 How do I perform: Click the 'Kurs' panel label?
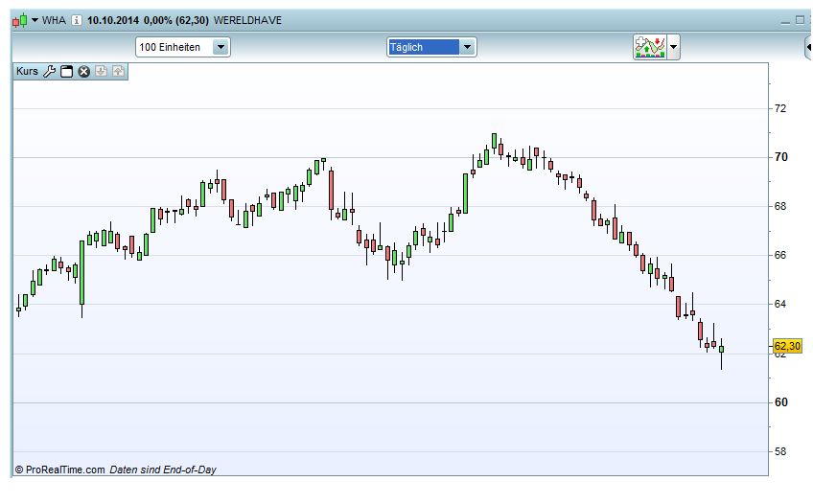coord(27,71)
